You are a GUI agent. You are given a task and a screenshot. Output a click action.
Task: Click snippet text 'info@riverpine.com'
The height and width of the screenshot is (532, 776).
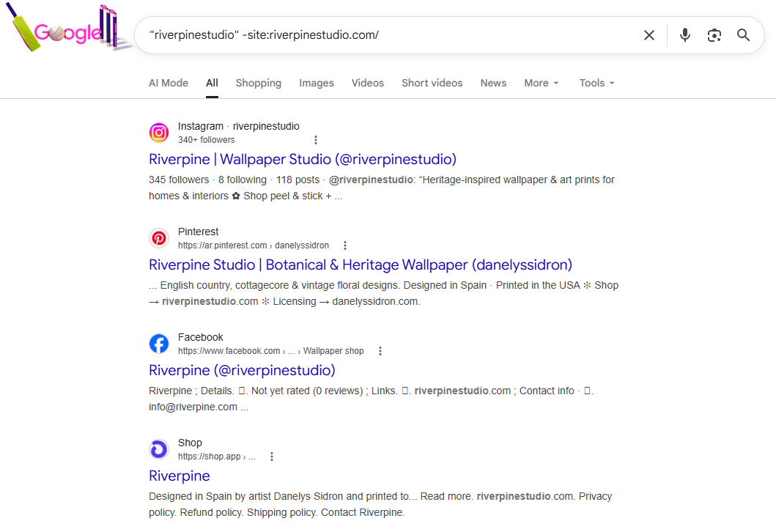[x=193, y=407]
